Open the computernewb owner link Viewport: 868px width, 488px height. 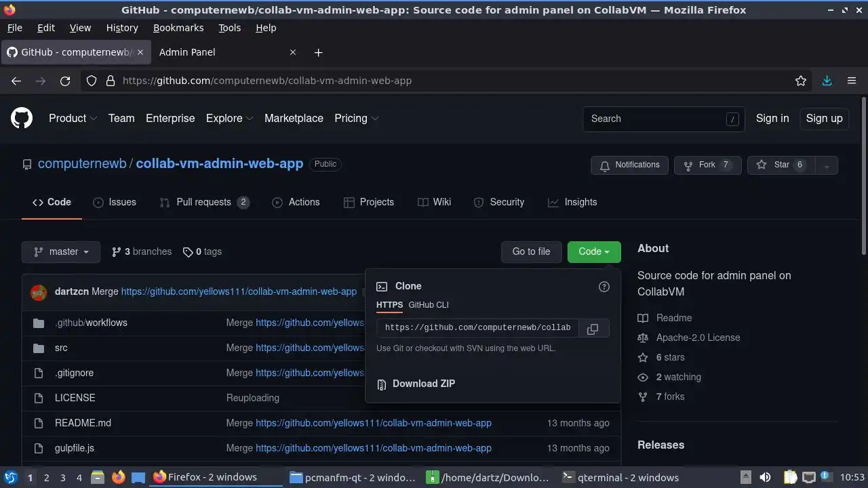[x=82, y=164]
